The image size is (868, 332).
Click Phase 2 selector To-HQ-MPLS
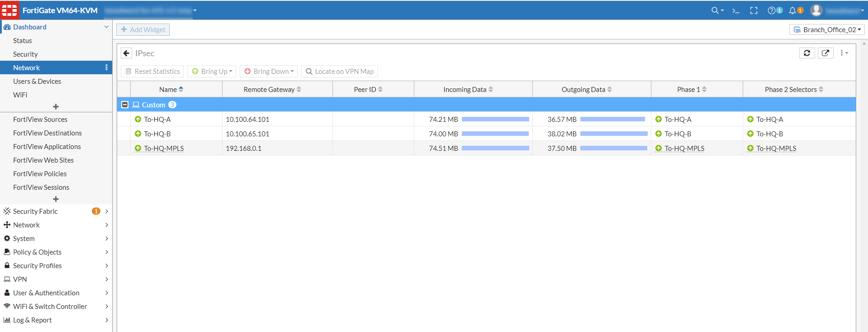coord(776,148)
